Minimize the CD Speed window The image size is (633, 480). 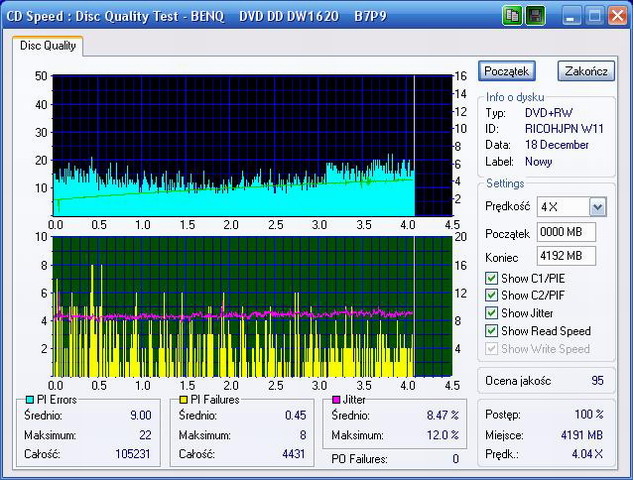point(571,16)
